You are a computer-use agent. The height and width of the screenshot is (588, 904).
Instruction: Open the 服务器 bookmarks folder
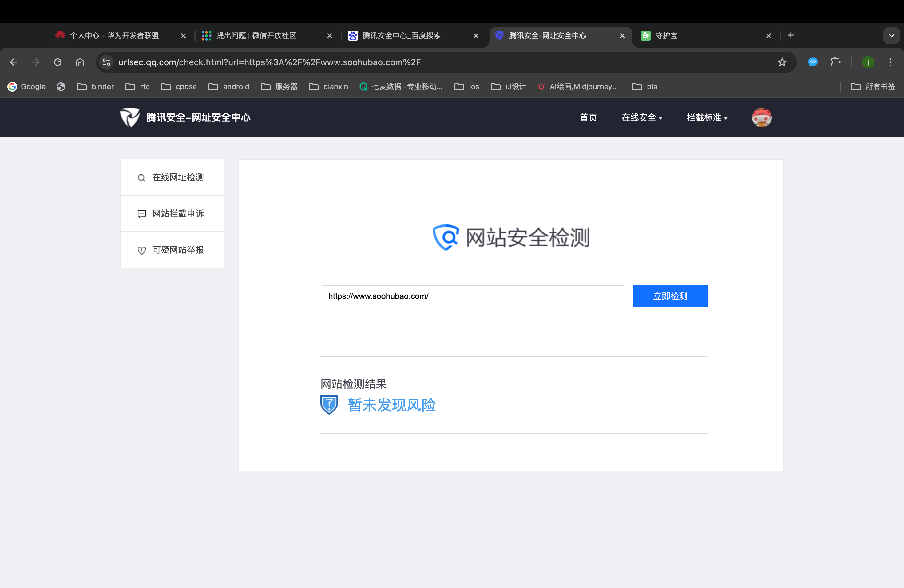279,87
